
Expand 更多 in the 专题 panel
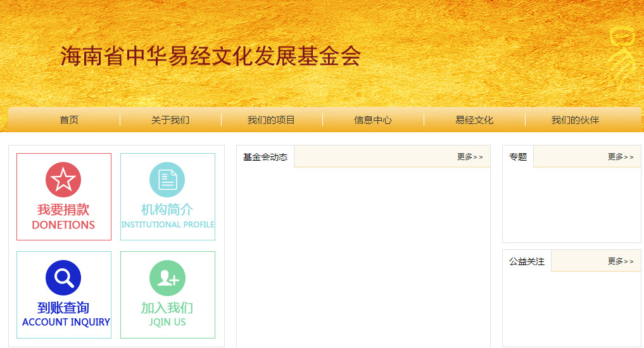(x=621, y=157)
